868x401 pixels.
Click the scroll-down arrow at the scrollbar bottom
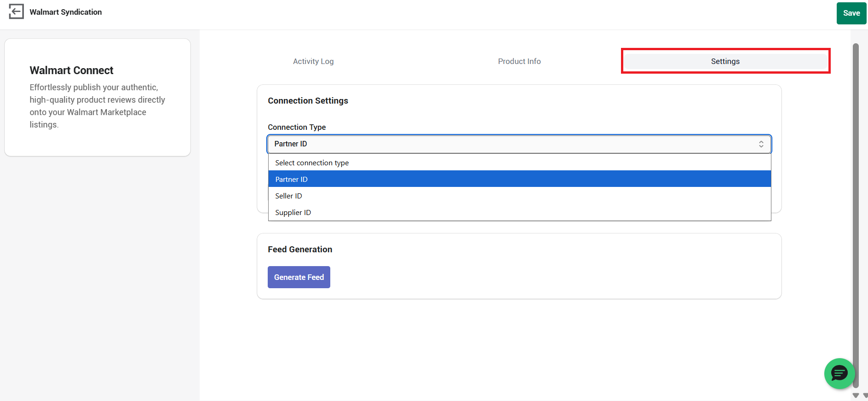tap(856, 395)
